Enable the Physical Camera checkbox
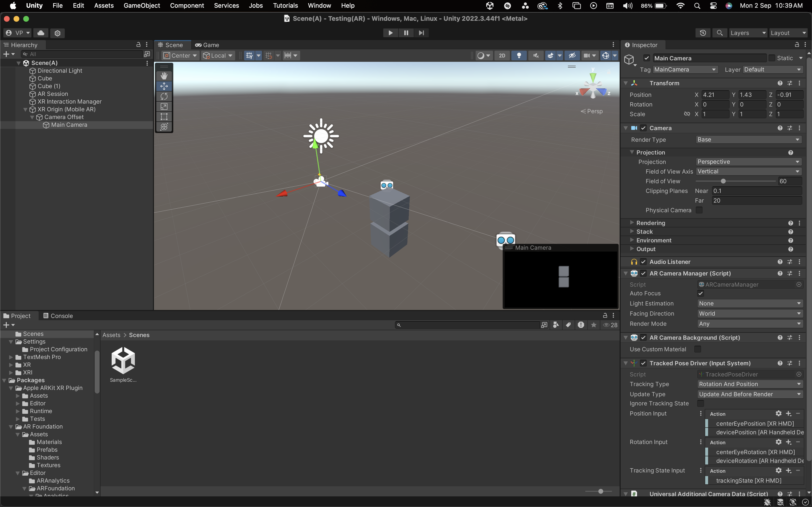This screenshot has width=812, height=507. [699, 210]
